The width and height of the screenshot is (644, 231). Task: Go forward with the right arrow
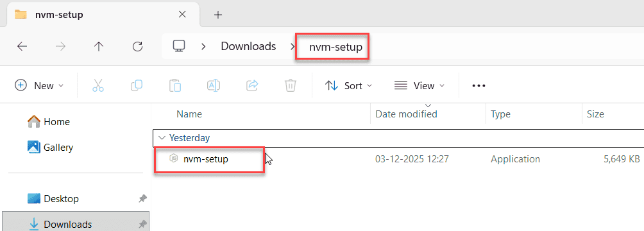tap(60, 46)
